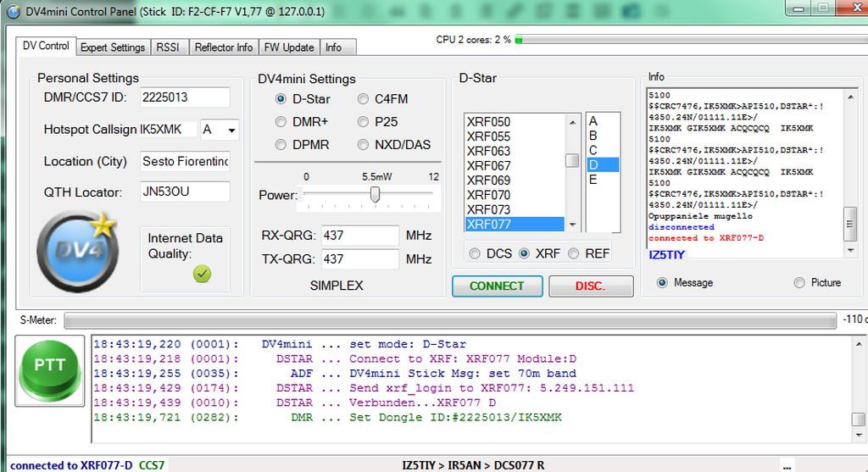Viewport: 868px width, 472px height.
Task: Click the 'connected to XRF077-D' status bar text
Action: [71, 465]
